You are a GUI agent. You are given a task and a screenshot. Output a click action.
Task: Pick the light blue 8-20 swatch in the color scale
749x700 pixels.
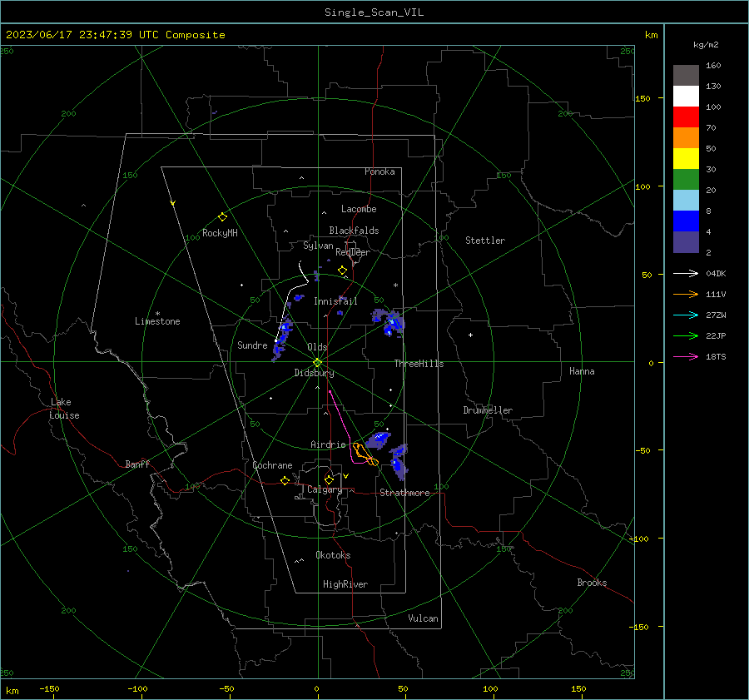coord(686,201)
